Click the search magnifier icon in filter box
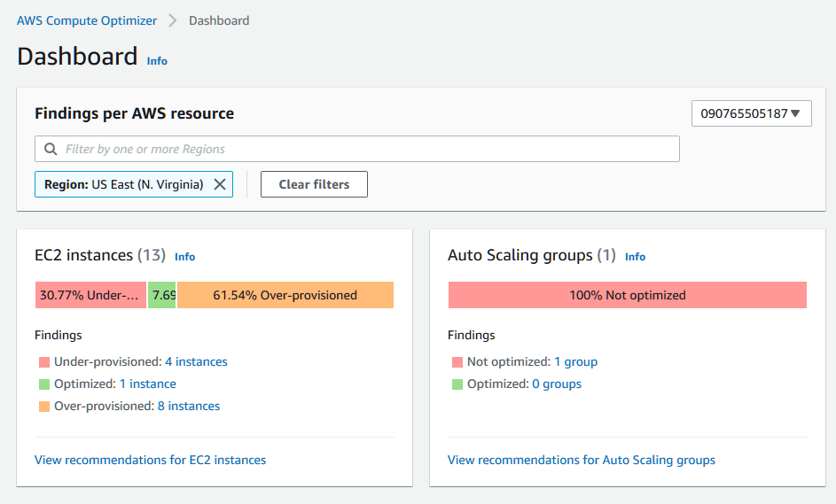The height and width of the screenshot is (504, 836). click(50, 149)
